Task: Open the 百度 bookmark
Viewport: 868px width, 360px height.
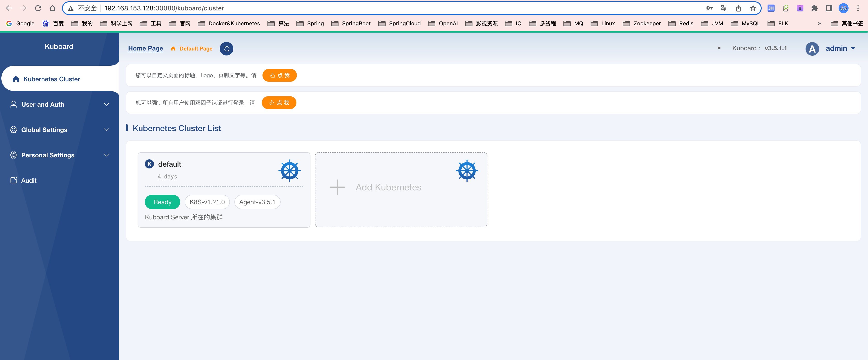Action: 53,23
